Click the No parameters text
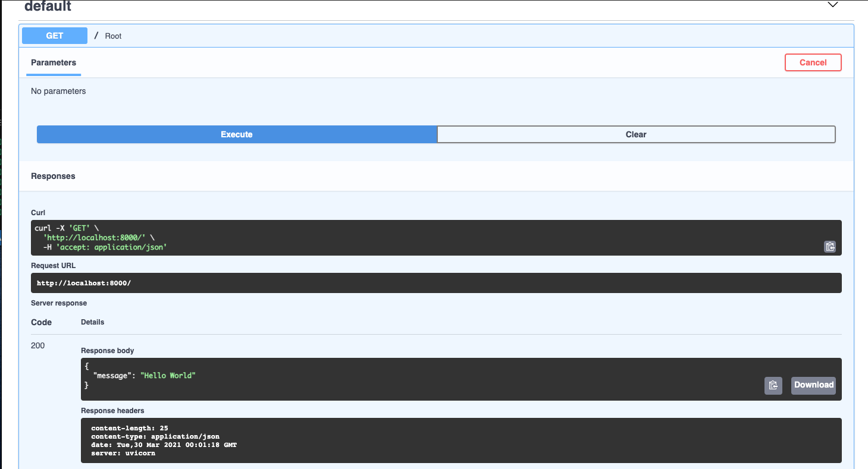Viewport: 868px width, 469px height. pyautogui.click(x=58, y=91)
